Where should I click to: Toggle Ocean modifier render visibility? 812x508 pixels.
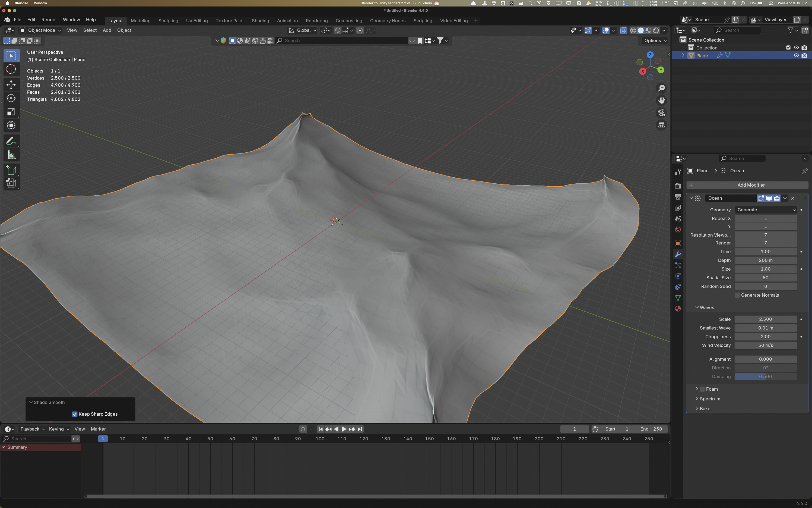click(x=777, y=198)
